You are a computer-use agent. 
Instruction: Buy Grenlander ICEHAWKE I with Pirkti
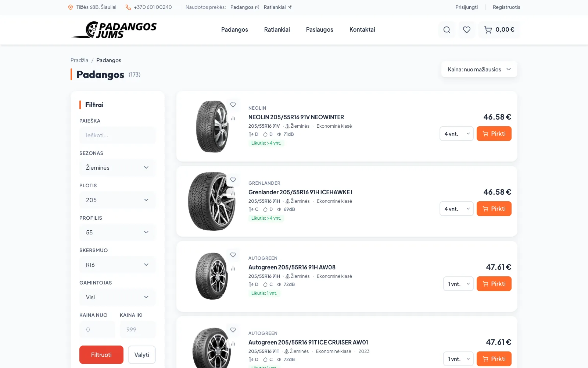[494, 209]
